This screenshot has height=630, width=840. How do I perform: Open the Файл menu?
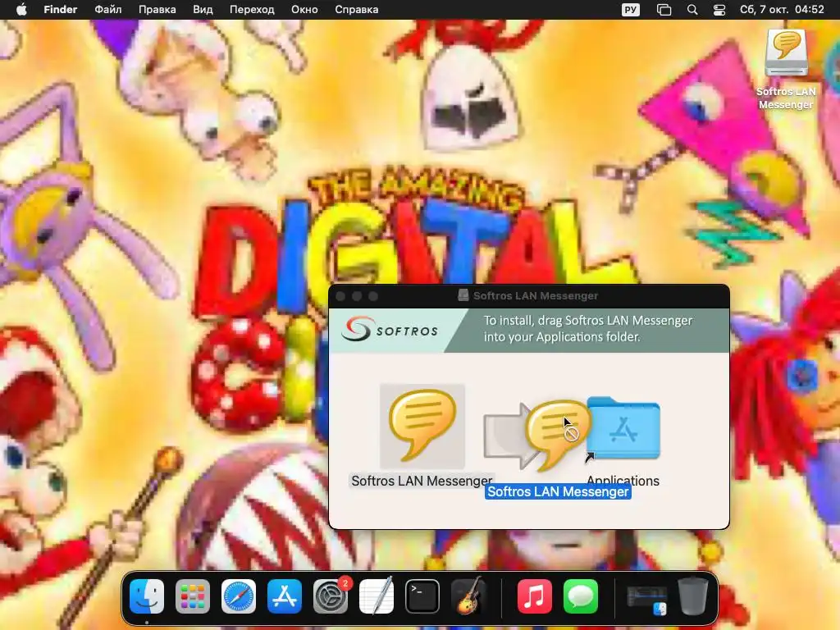(107, 10)
